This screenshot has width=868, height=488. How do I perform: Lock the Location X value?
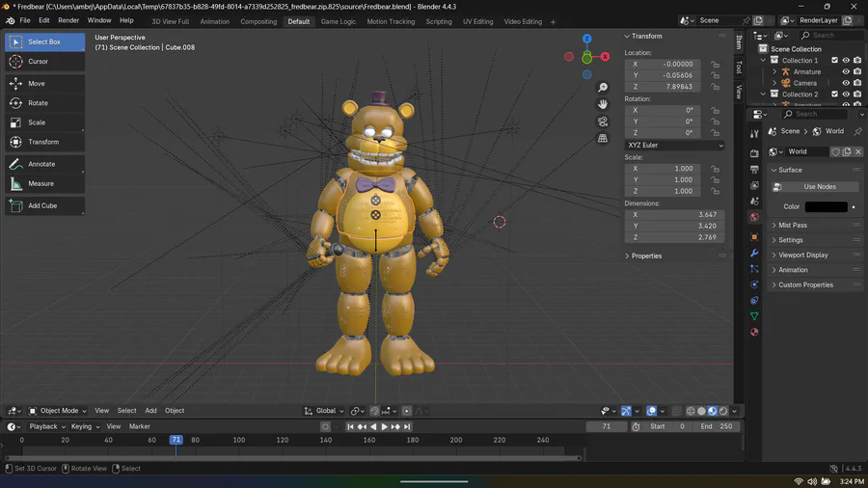[716, 65]
